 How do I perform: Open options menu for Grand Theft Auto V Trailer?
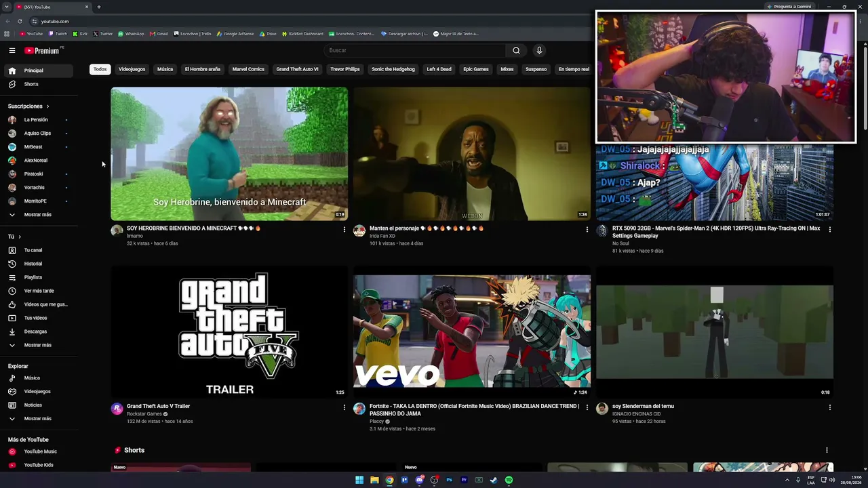[x=344, y=407]
